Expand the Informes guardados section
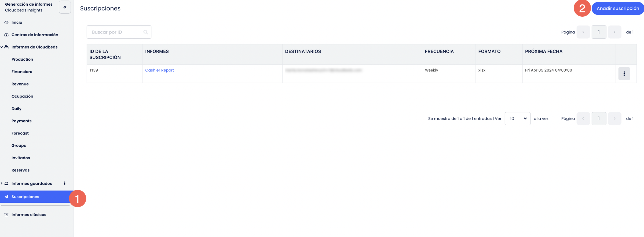Image resolution: width=644 pixels, height=237 pixels. (x=2, y=183)
